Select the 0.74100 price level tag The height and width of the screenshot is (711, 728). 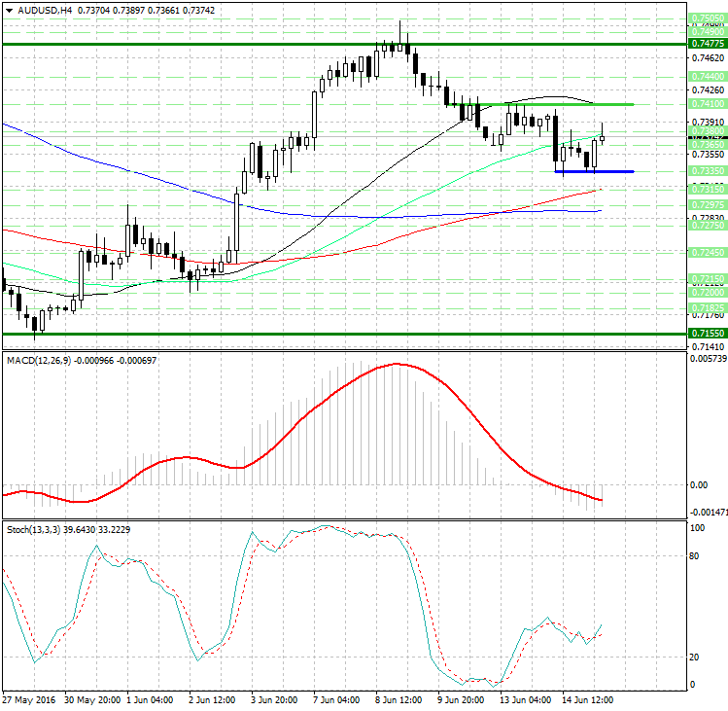point(707,104)
